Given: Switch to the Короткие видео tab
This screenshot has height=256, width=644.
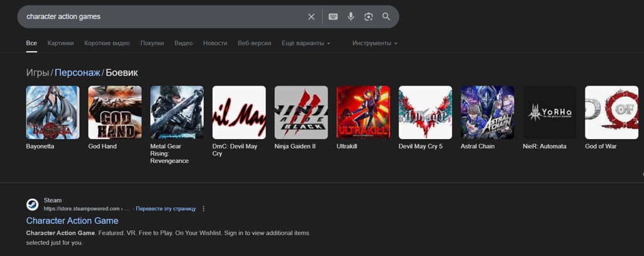Looking at the screenshot, I should coord(107,43).
